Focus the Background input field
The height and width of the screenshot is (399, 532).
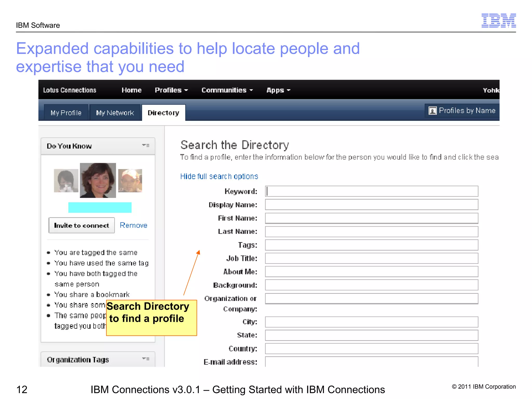[x=371, y=285]
